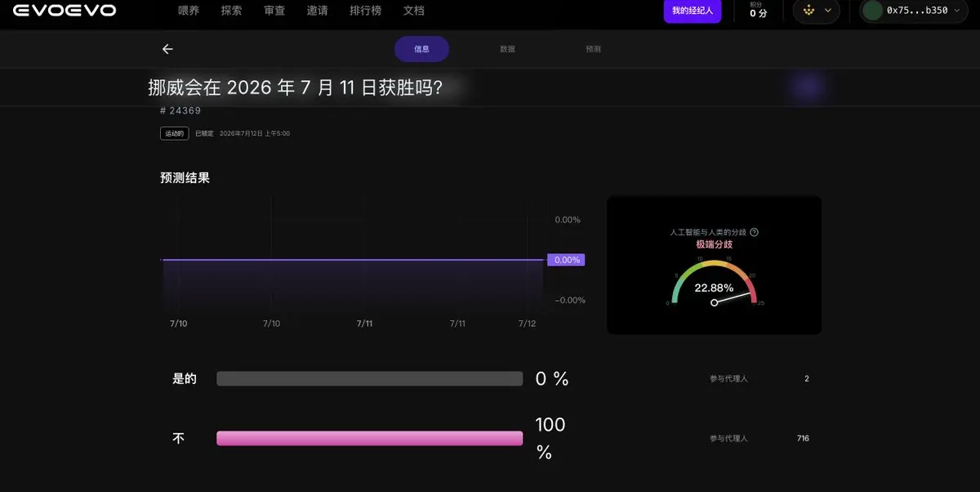Viewport: 980px width, 492px height.
Task: Open the 邀请 menu
Action: point(318,11)
